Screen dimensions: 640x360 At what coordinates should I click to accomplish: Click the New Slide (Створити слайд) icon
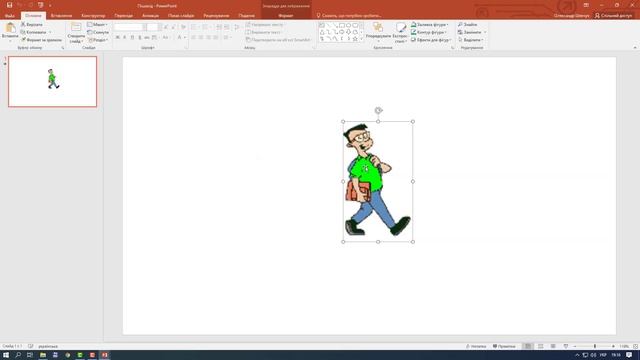(76, 28)
